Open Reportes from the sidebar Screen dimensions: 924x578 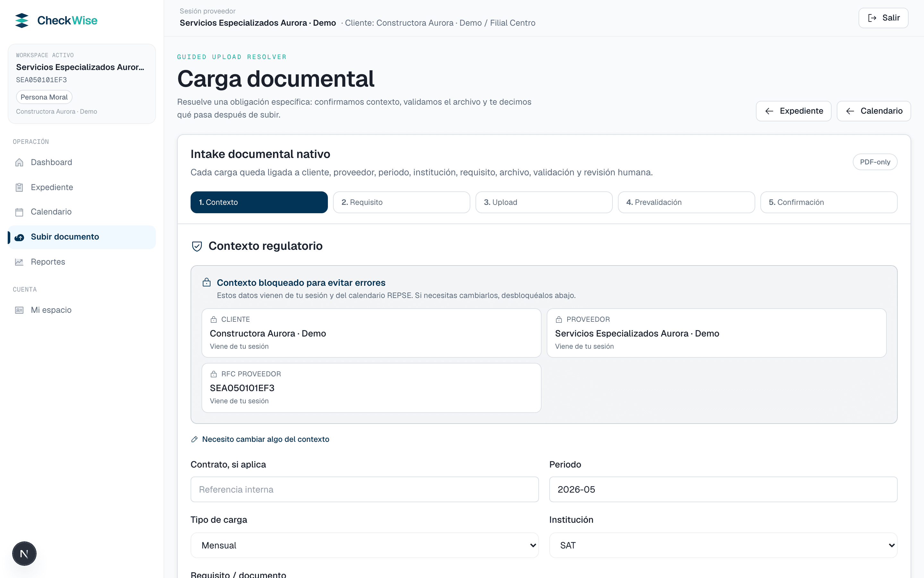(x=82, y=262)
